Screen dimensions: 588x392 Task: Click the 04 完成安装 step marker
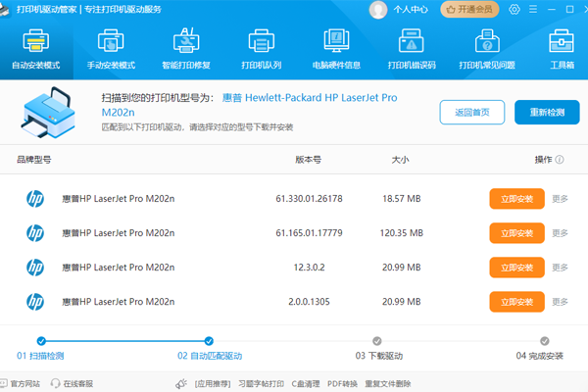click(545, 341)
